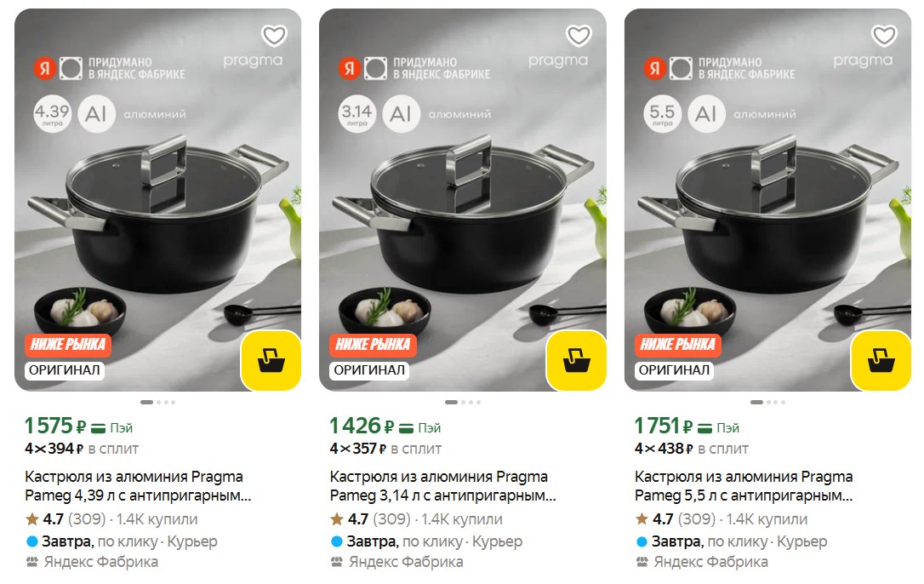Viewport: 924px width, 584px height.
Task: Favorite the 5,5 л Pragma pot
Action: (x=884, y=36)
